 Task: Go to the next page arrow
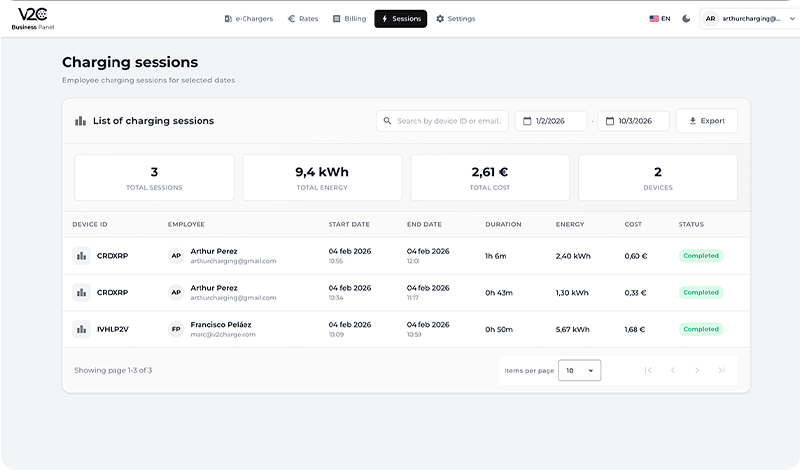point(697,370)
